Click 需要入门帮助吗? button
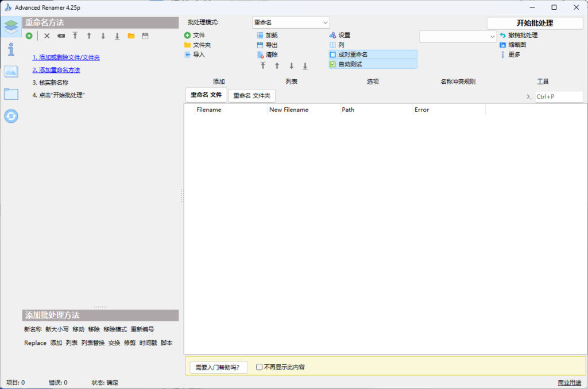 pyautogui.click(x=219, y=367)
